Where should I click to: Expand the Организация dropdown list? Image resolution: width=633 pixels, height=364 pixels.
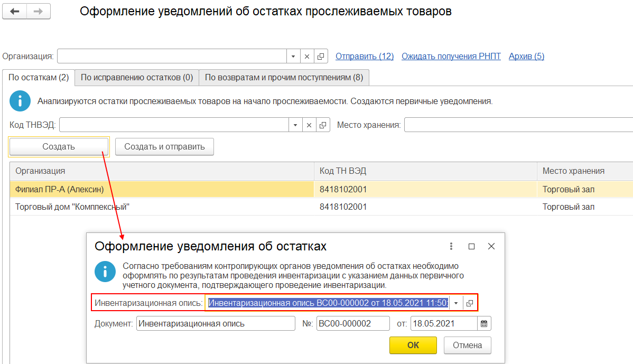tap(294, 57)
